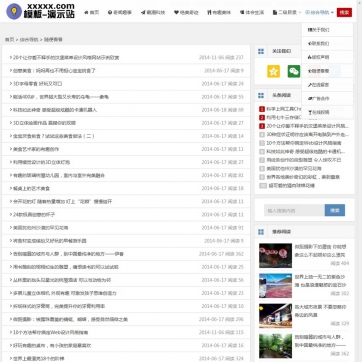Open the headline ranked 1 in the sidebar
362x362 pixels.
[283, 109]
